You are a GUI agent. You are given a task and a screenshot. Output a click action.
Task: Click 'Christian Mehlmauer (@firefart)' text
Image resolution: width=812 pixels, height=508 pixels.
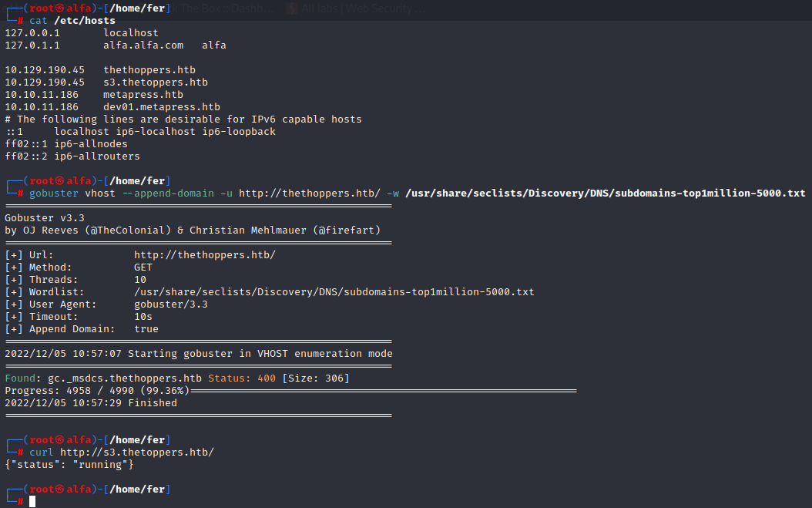click(x=285, y=230)
